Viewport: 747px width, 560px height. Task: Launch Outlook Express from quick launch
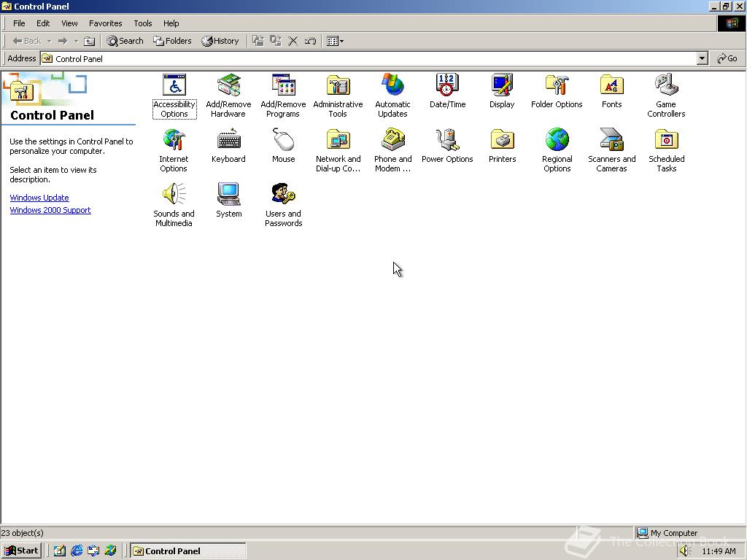click(x=93, y=551)
